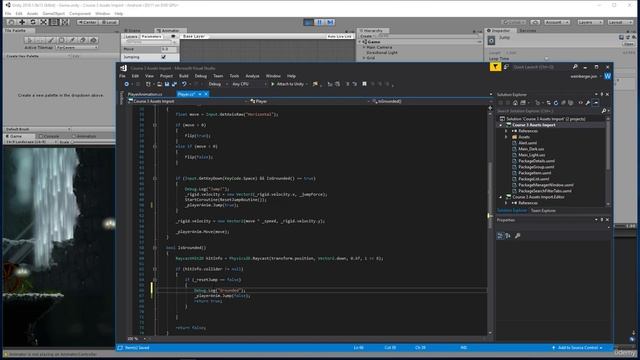Select Unity Rotate tool in top toolbar
The image size is (640, 360).
(33, 22)
